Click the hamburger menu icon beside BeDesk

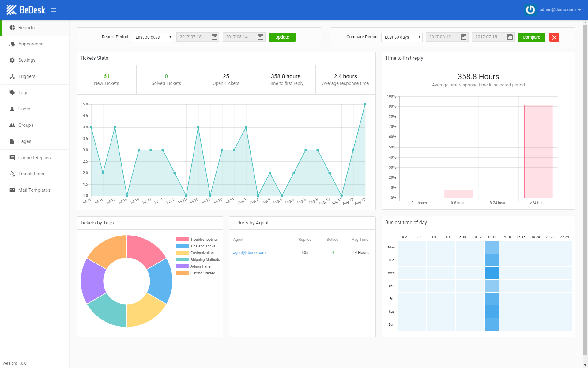coord(54,10)
